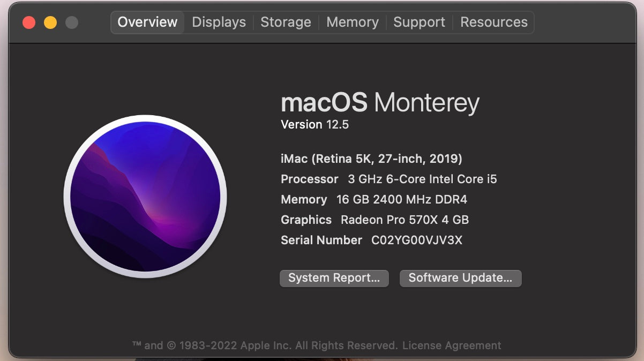This screenshot has width=644, height=361.
Task: Select the Support tab
Action: [419, 22]
